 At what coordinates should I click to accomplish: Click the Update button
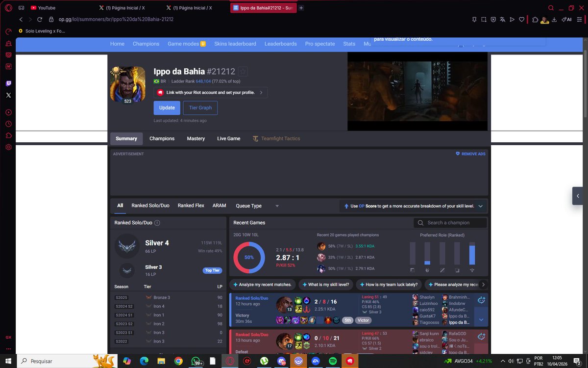pos(167,108)
